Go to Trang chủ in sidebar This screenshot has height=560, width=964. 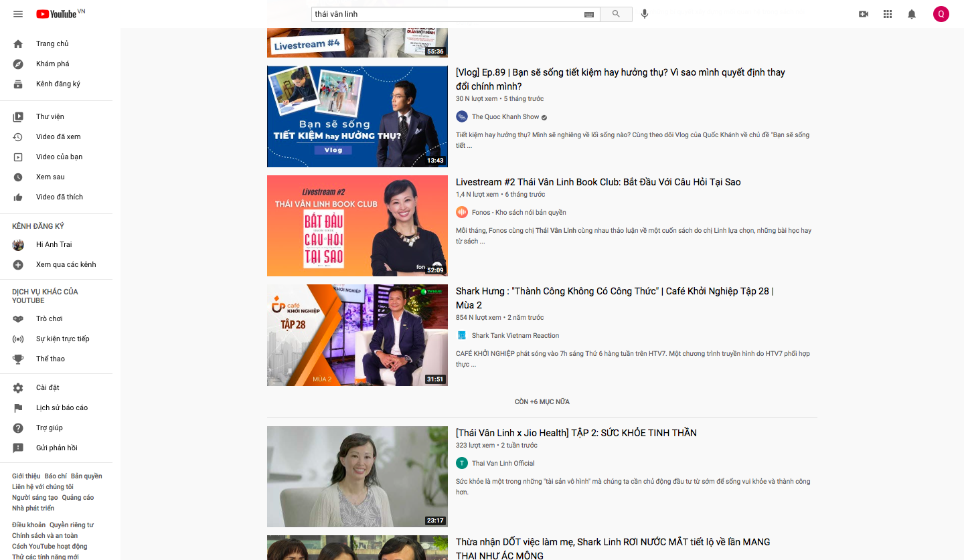(x=52, y=44)
